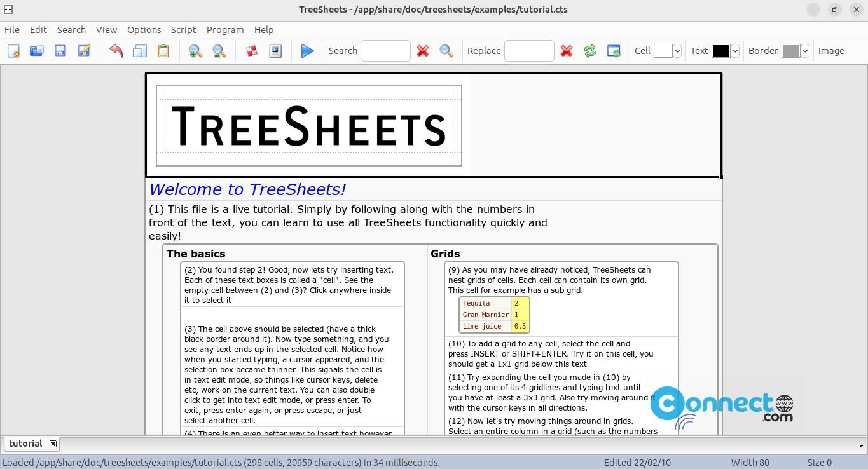Save the document with the floppy icon
Viewport: 868px width, 469px height.
point(60,51)
